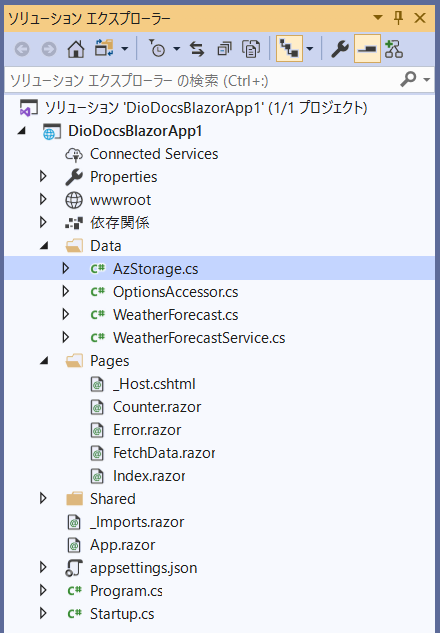Viewport: 440px width, 633px height.
Task: Select the Connected Services node
Action: pos(154,153)
